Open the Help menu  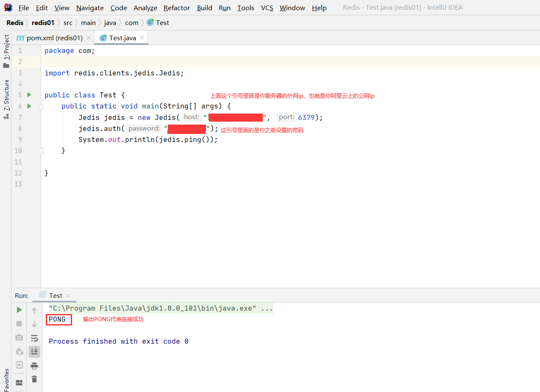pos(319,8)
